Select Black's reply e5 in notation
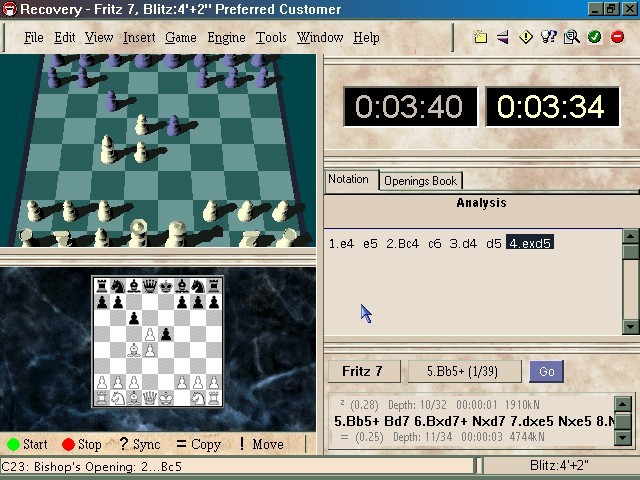This screenshot has width=640, height=480. coord(370,244)
